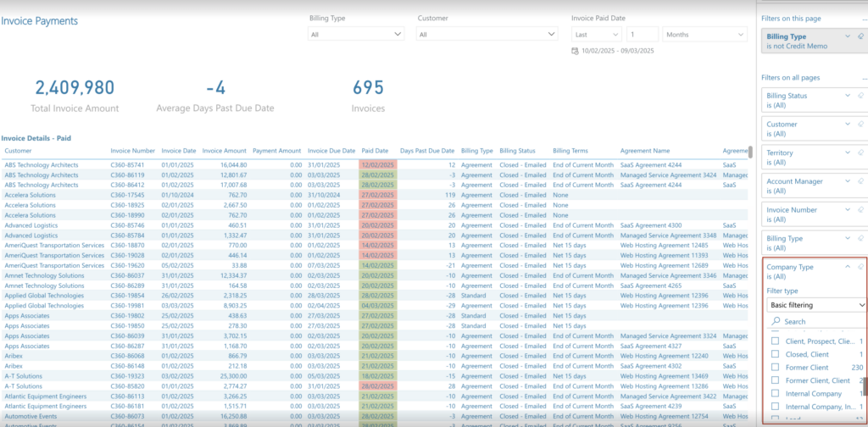Viewport: 868px width, 427px height.
Task: Sort by the Paid Date column header
Action: tap(375, 151)
